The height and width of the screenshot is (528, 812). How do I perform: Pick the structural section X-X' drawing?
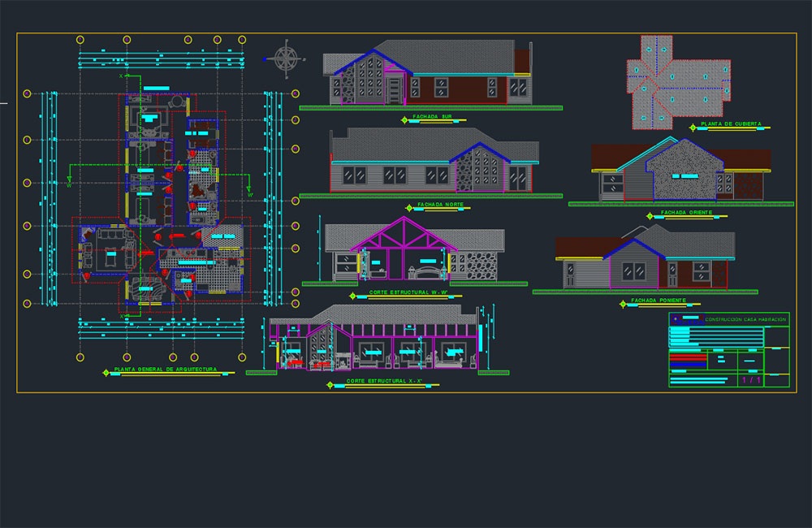(378, 339)
